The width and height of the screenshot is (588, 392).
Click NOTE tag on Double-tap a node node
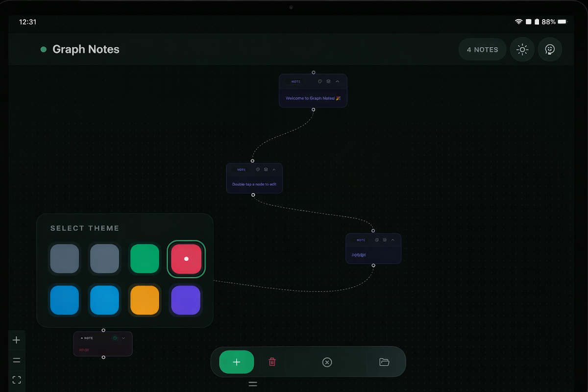(241, 170)
